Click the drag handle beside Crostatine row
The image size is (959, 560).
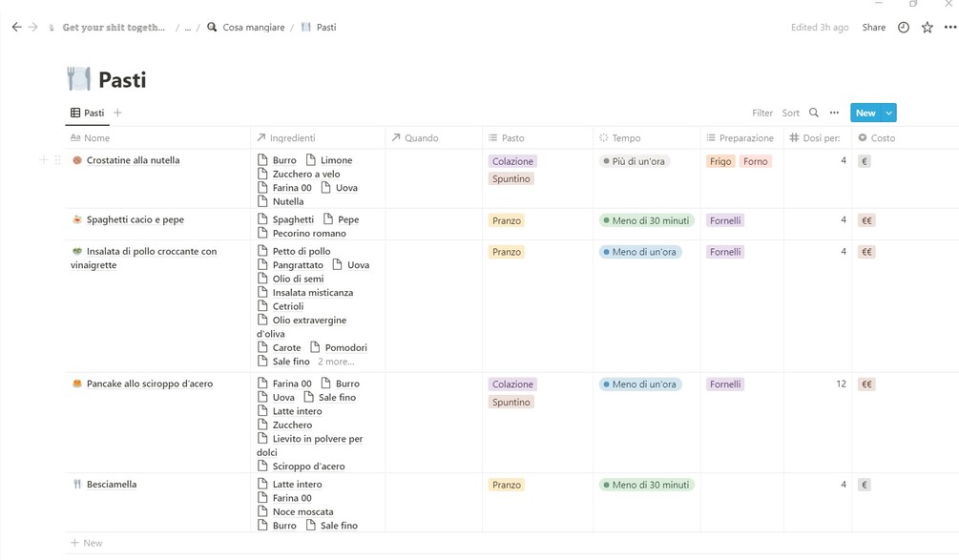tap(57, 160)
